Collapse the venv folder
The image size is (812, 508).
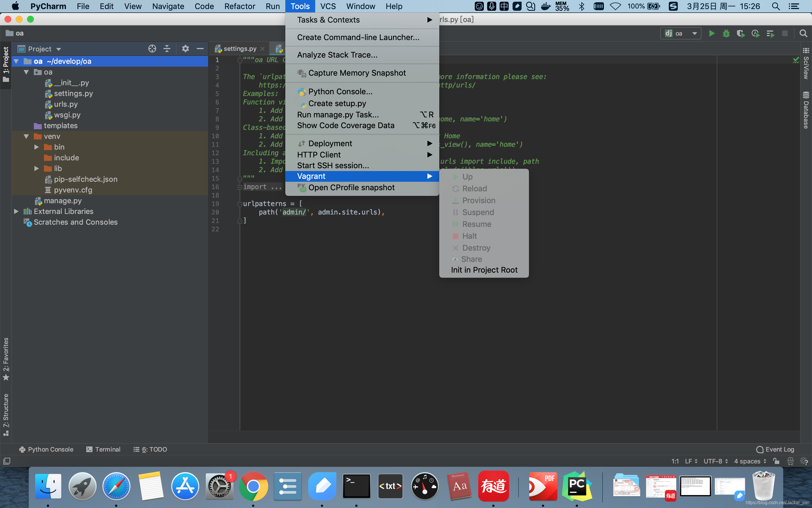(26, 136)
